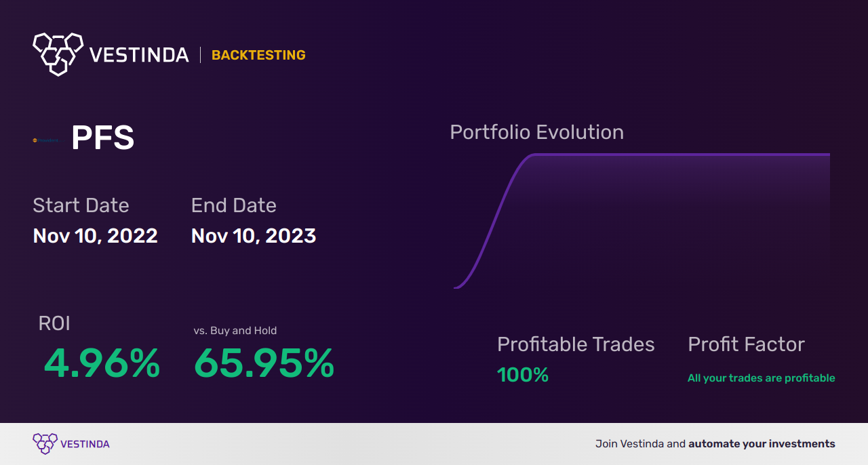Click the PFS ticker title

[103, 138]
